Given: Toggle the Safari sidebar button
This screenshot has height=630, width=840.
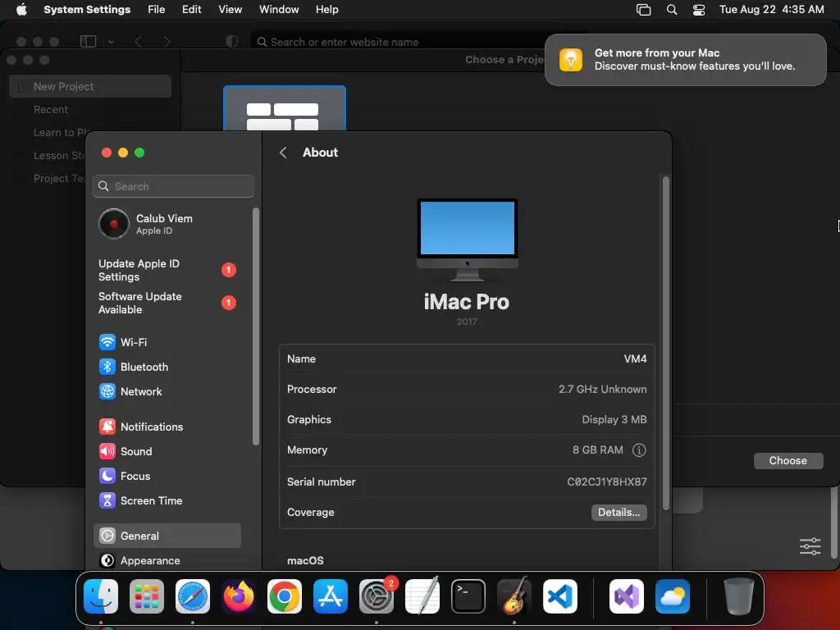Looking at the screenshot, I should click(x=88, y=41).
